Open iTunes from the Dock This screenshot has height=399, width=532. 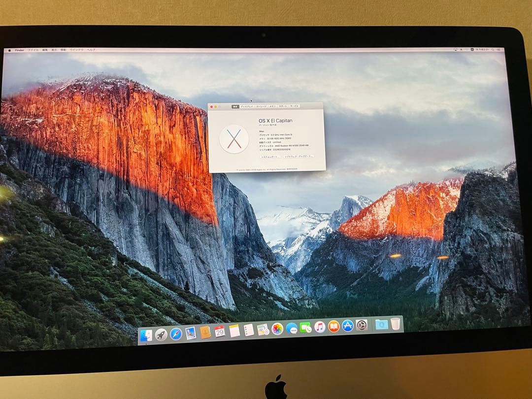[x=320, y=327]
